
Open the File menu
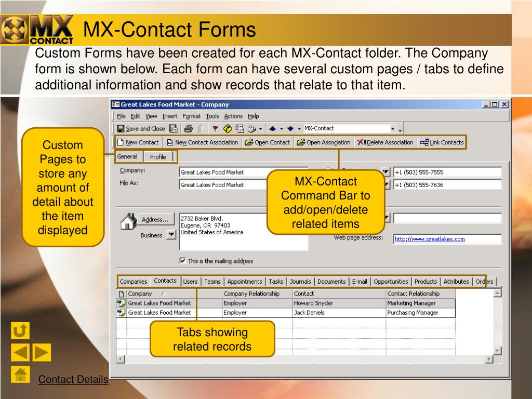[121, 116]
